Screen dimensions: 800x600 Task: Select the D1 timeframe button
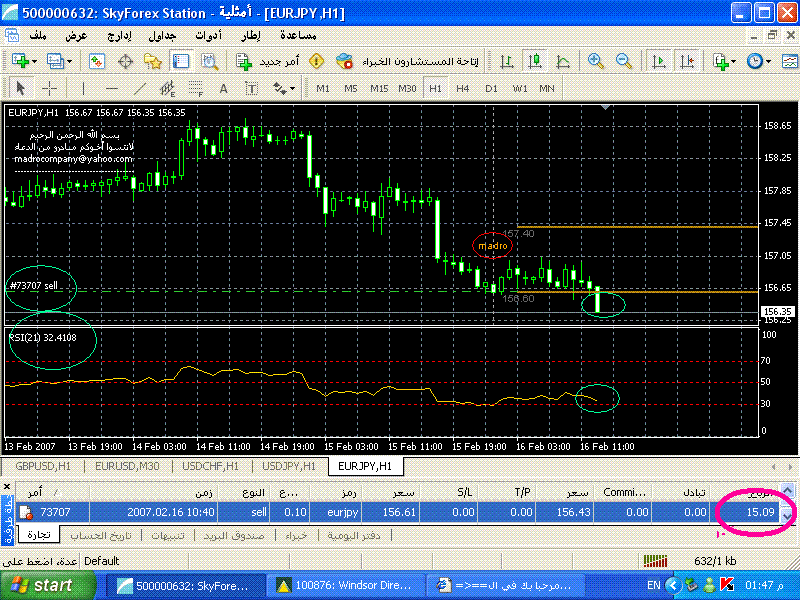click(x=491, y=88)
